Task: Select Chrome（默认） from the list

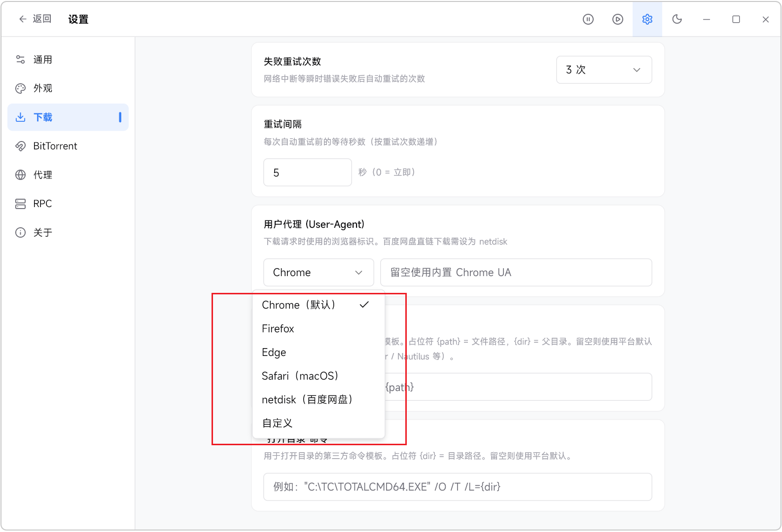Action: click(319, 305)
